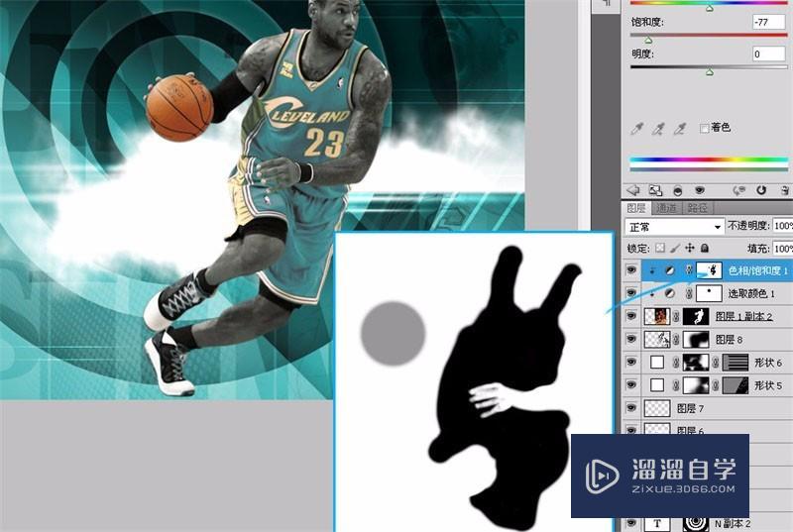Enable the 着色 colorize checkbox

704,129
